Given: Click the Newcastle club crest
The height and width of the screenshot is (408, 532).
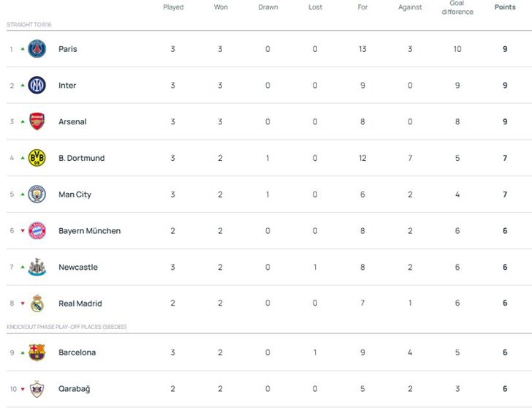Looking at the screenshot, I should (37, 267).
